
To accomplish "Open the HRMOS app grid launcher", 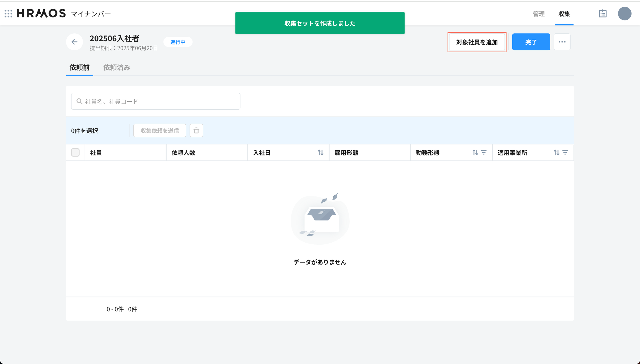I will click(8, 13).
